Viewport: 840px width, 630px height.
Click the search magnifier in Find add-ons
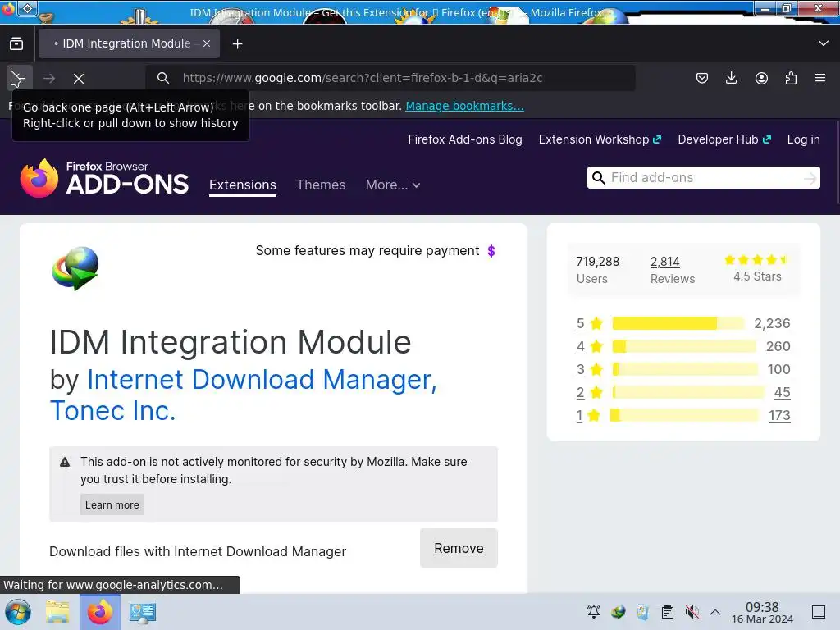tap(598, 178)
